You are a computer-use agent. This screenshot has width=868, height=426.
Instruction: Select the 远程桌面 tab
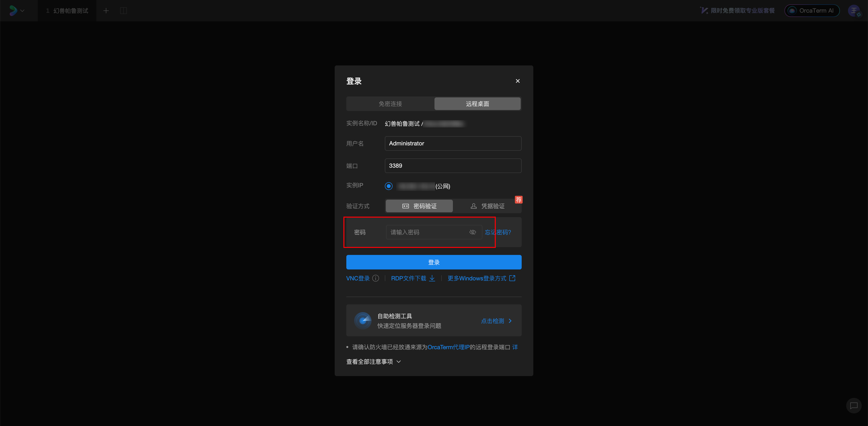477,104
